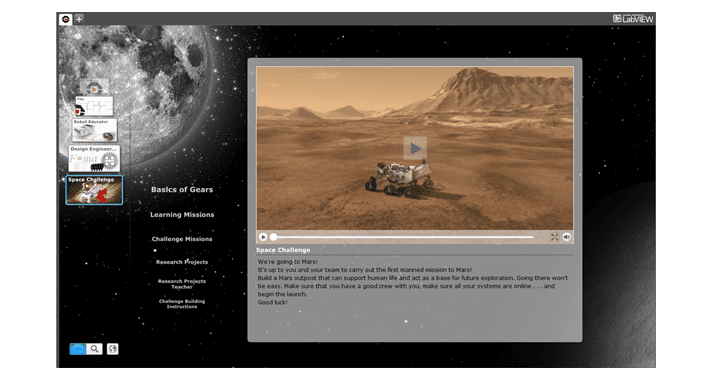Screen dimensions: 713x380
Task: Click the LabVIEW logo
Action: tap(633, 19)
